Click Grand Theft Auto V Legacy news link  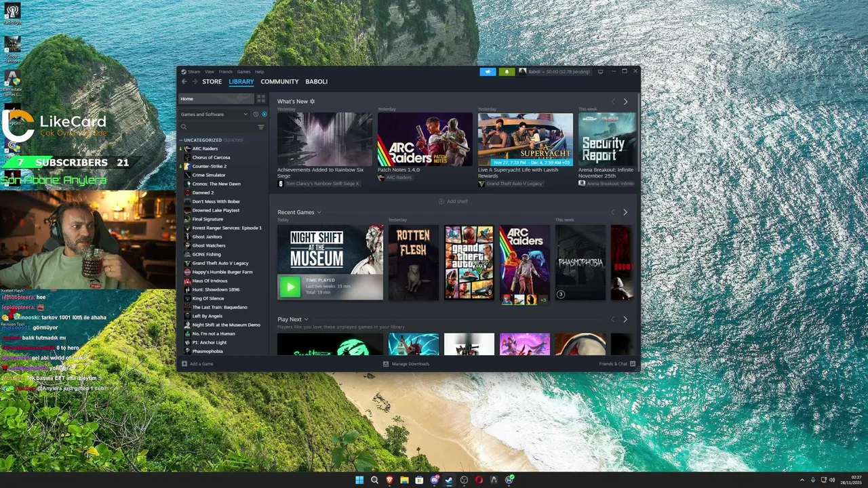(x=514, y=184)
